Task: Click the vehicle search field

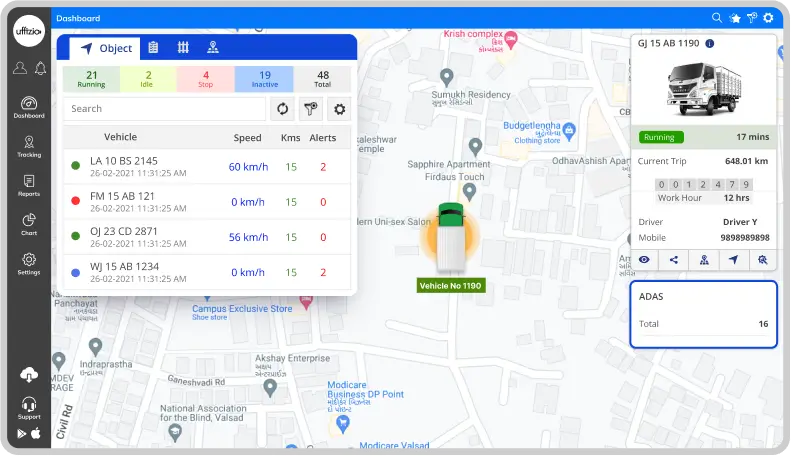Action: (164, 109)
